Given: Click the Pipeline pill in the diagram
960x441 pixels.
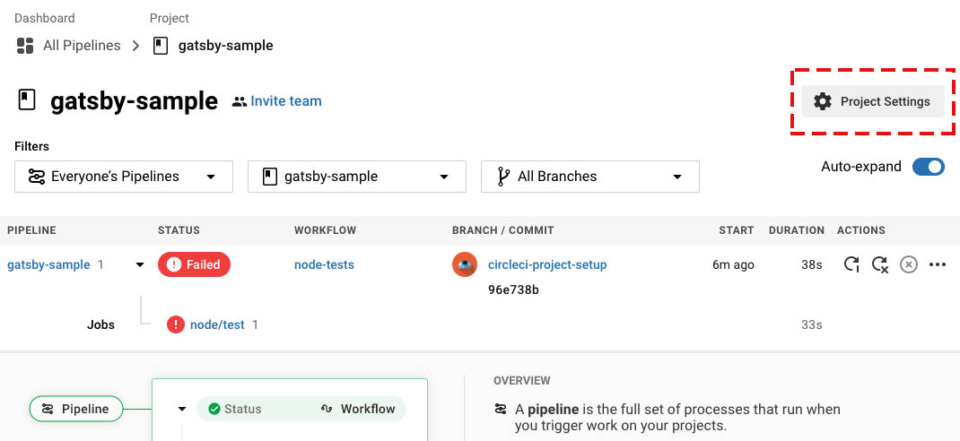Looking at the screenshot, I should pos(76,409).
